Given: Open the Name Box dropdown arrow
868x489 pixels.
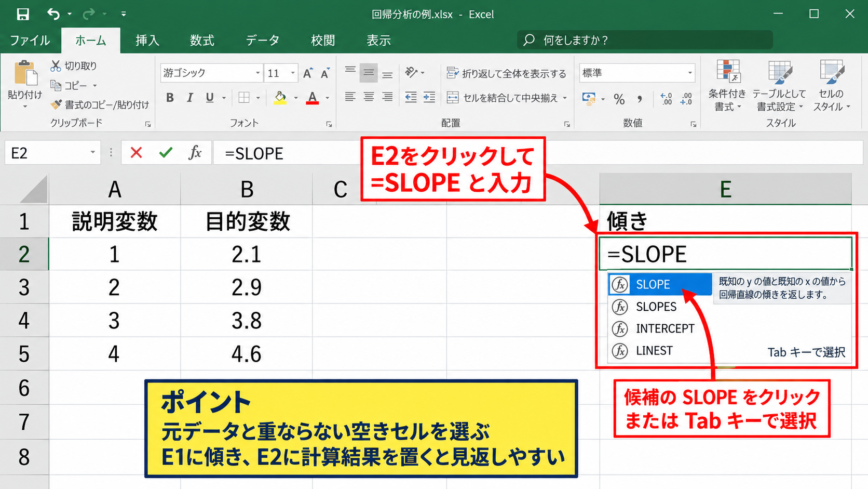Looking at the screenshot, I should [93, 153].
